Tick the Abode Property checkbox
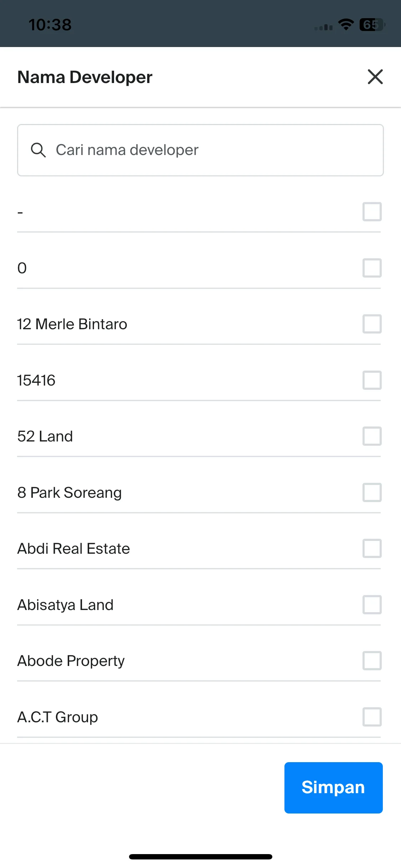The height and width of the screenshot is (868, 401). point(372,661)
